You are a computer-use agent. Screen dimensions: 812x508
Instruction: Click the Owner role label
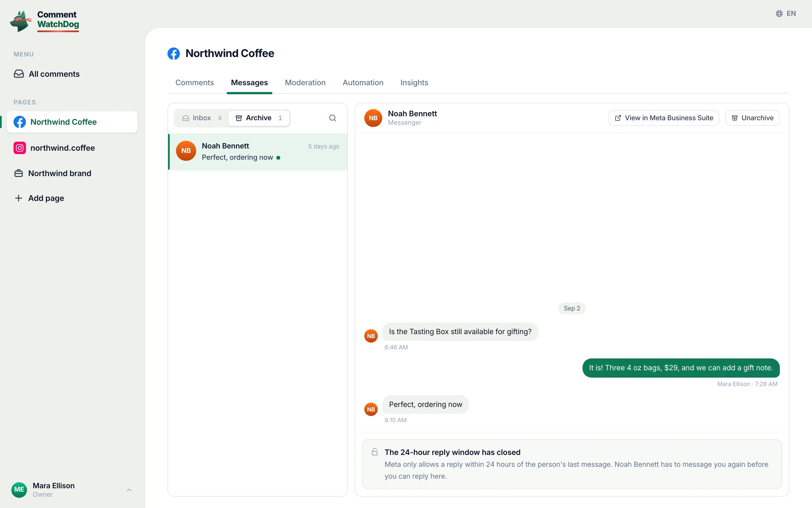(43, 494)
